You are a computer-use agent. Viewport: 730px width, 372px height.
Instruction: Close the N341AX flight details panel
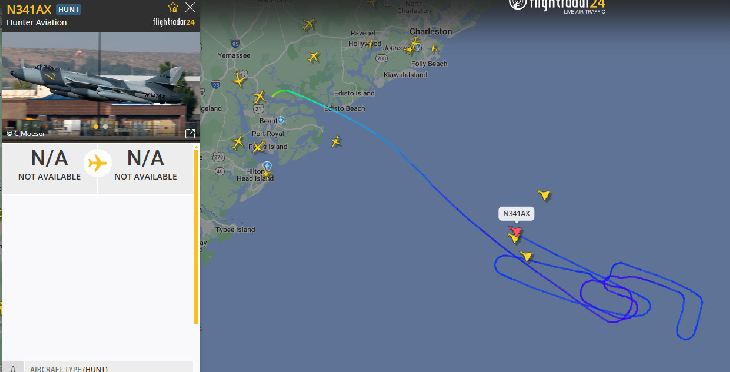click(x=190, y=7)
